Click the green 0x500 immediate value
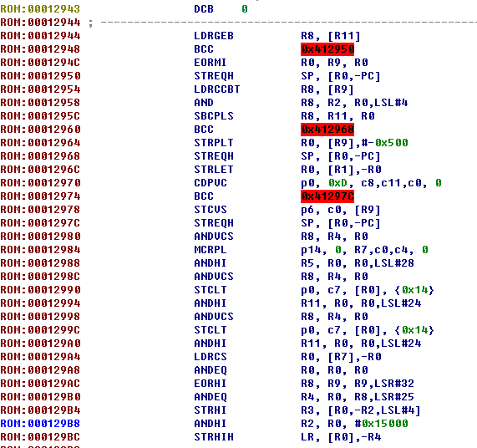Image resolution: width=477 pixels, height=448 pixels. point(392,143)
